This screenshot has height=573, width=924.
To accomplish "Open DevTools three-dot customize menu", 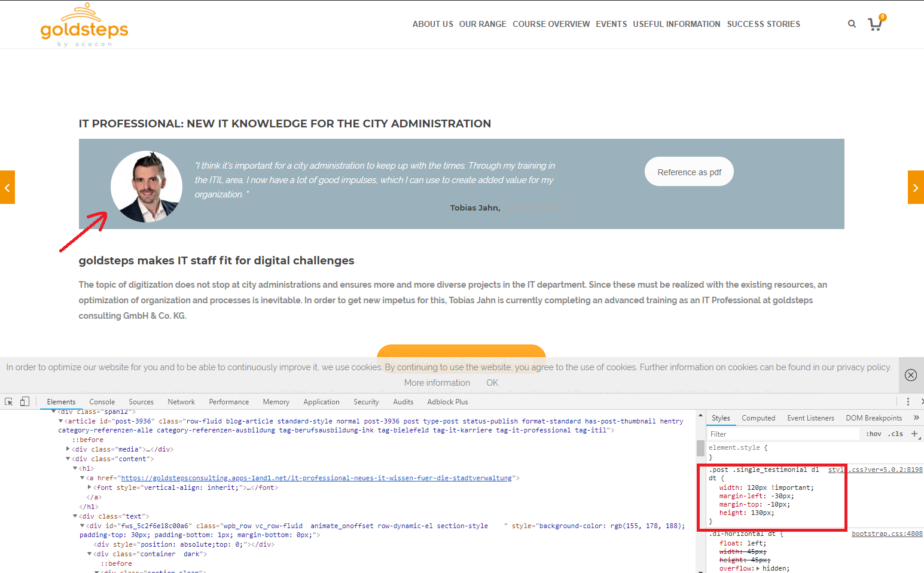I will pyautogui.click(x=908, y=402).
